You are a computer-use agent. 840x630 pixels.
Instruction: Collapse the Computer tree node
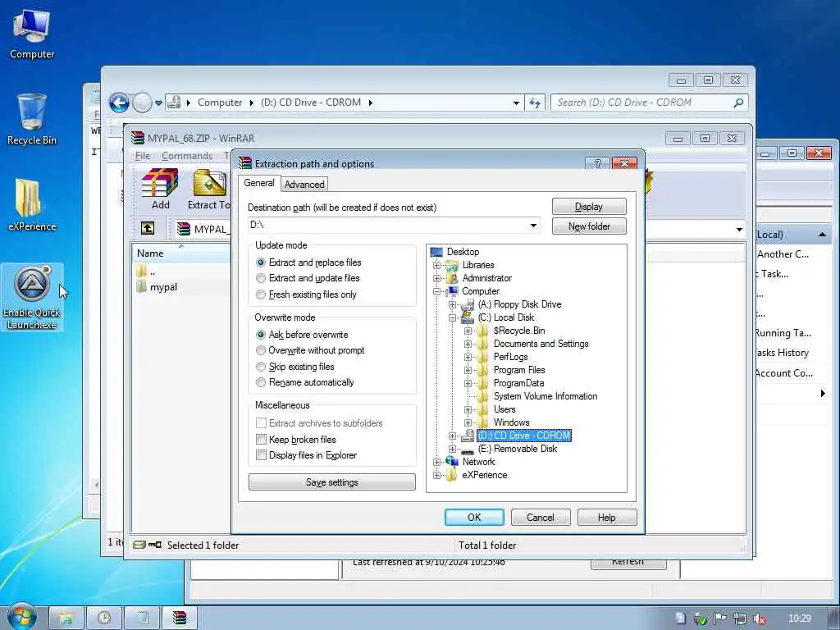(436, 291)
